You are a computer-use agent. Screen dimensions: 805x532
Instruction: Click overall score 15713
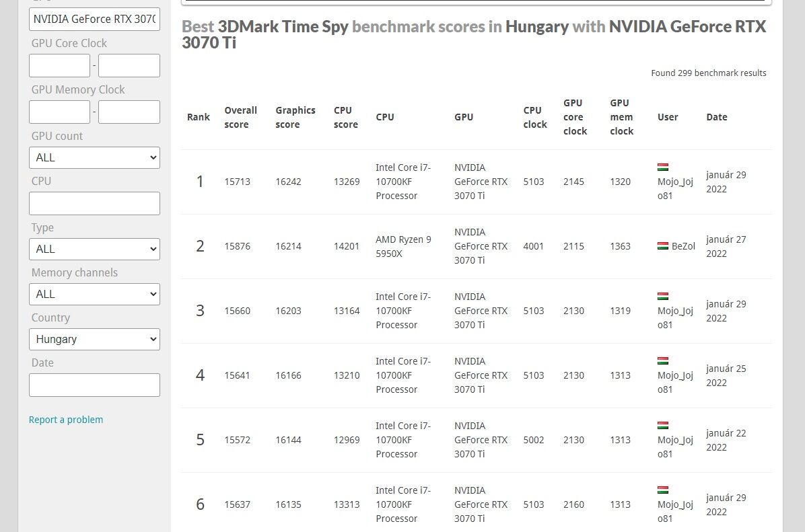coord(237,182)
